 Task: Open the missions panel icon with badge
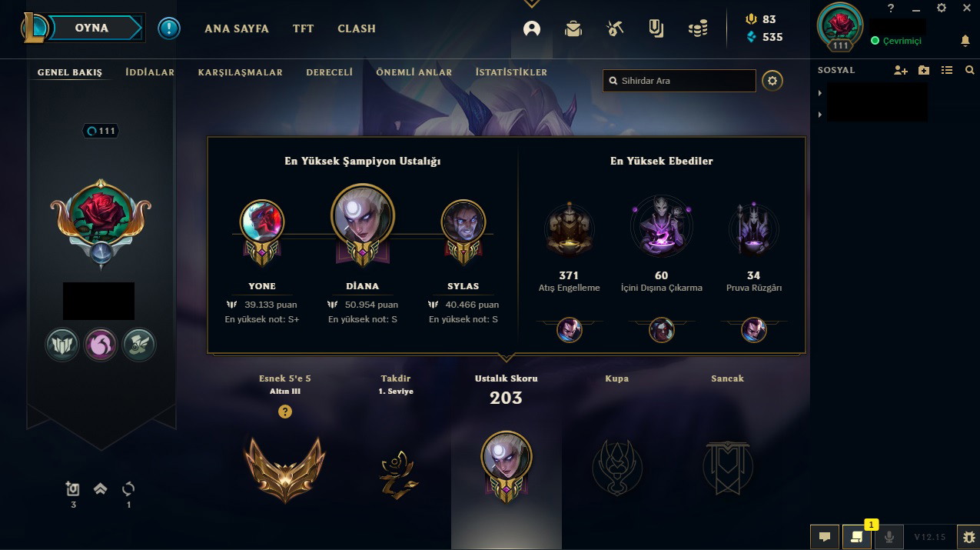(x=857, y=537)
